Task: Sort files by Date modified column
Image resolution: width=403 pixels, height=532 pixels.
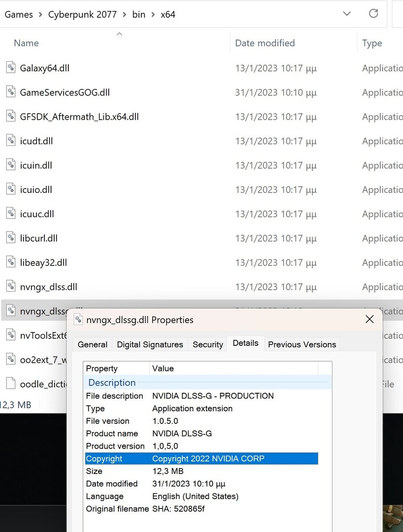Action: pos(265,43)
